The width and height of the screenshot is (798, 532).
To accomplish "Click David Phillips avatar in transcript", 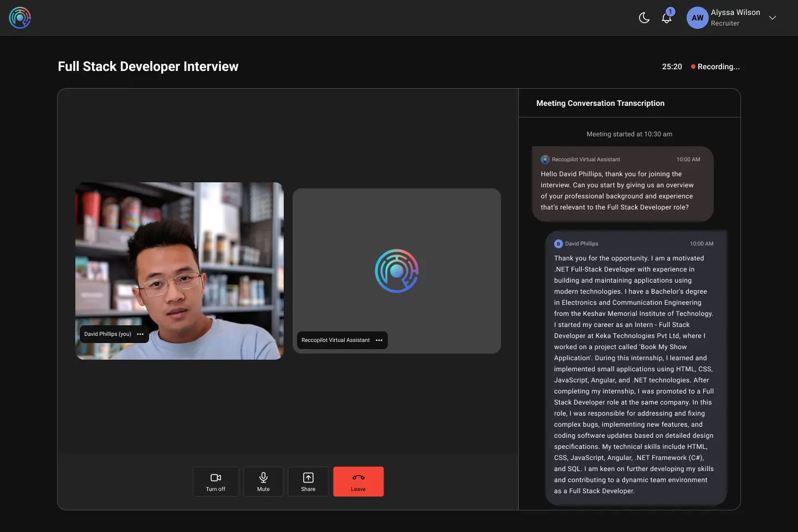I will (559, 244).
